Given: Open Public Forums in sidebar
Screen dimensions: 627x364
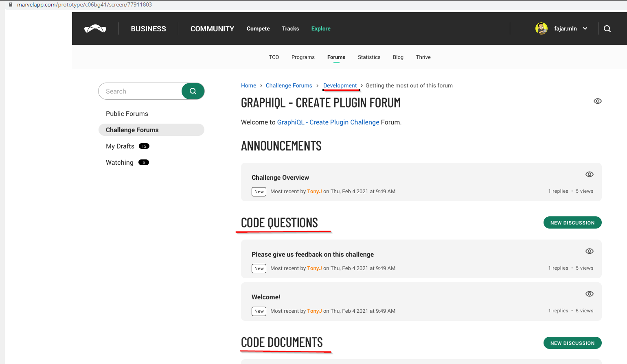Looking at the screenshot, I should tap(127, 114).
